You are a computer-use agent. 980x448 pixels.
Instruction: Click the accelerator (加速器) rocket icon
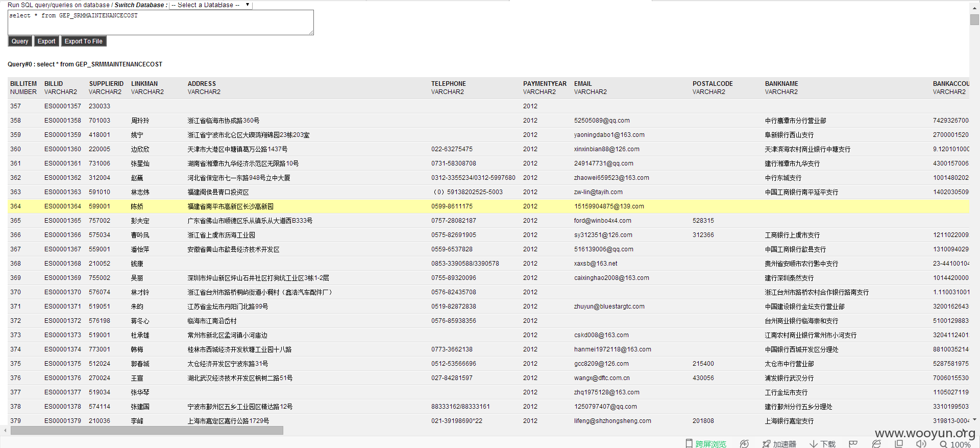766,444
